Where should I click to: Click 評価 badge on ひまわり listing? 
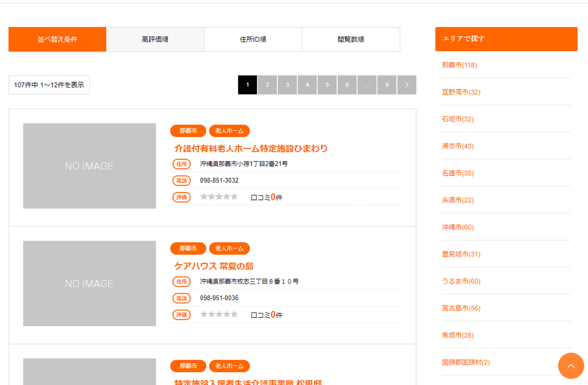click(181, 197)
